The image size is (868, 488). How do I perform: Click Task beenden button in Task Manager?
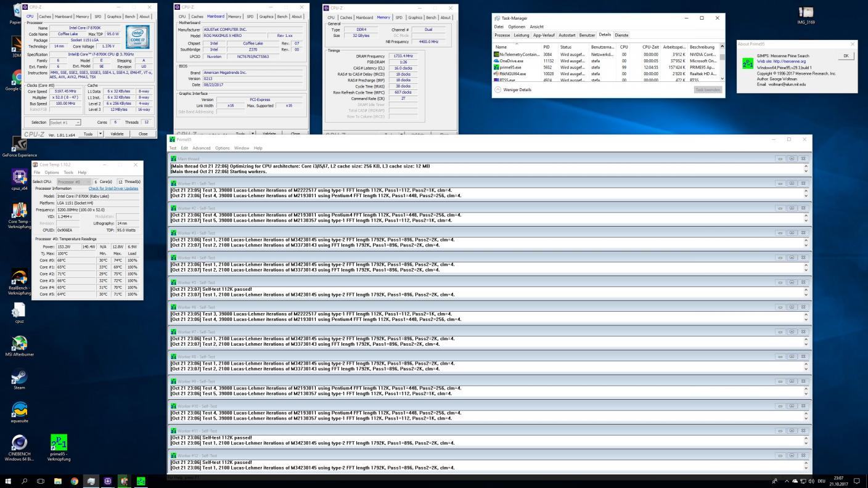click(708, 89)
